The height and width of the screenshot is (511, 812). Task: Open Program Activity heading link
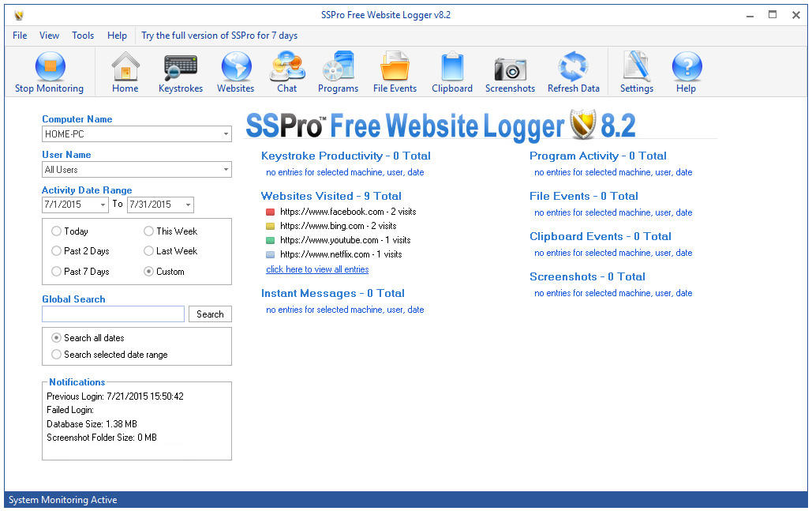(597, 156)
